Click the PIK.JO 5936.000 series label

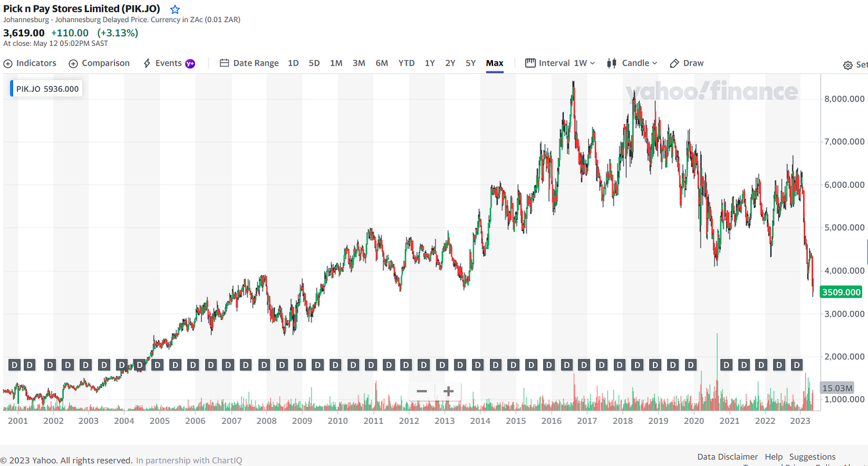click(46, 89)
